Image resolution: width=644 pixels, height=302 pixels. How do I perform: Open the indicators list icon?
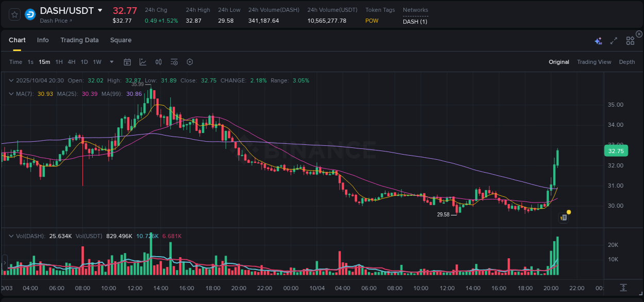click(x=174, y=61)
